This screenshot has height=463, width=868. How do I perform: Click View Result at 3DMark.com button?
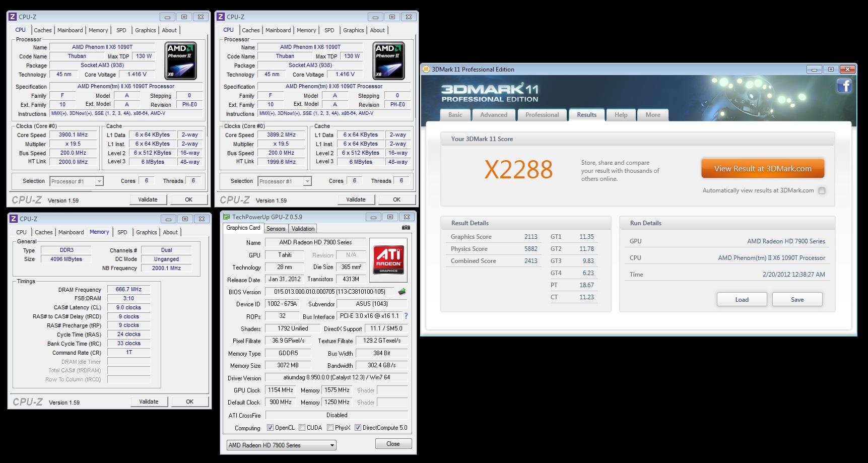tap(763, 169)
